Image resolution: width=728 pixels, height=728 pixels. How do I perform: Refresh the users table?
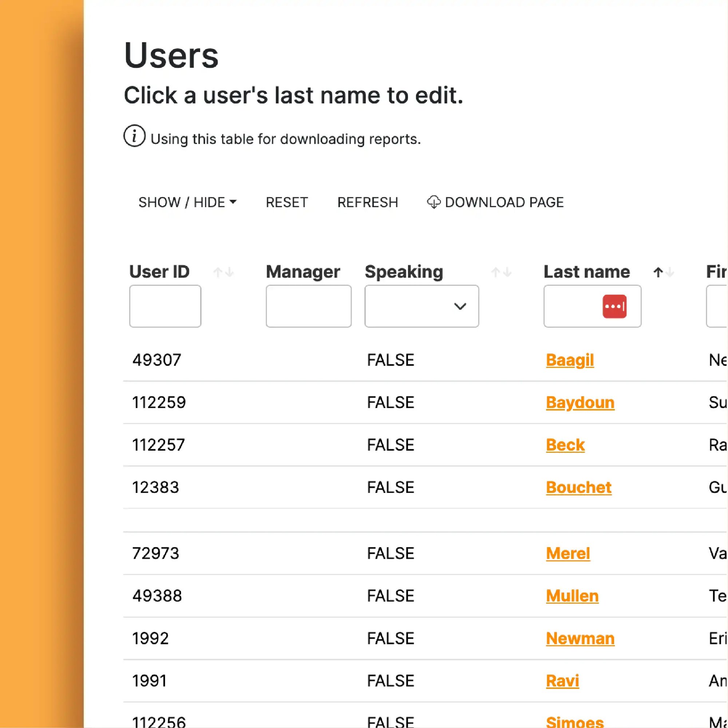[x=368, y=202]
